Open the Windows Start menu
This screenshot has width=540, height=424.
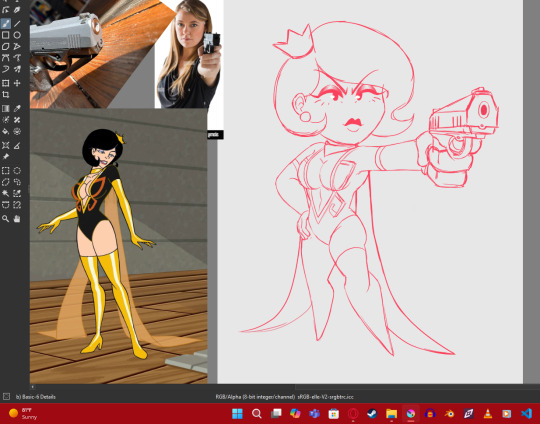point(237,413)
